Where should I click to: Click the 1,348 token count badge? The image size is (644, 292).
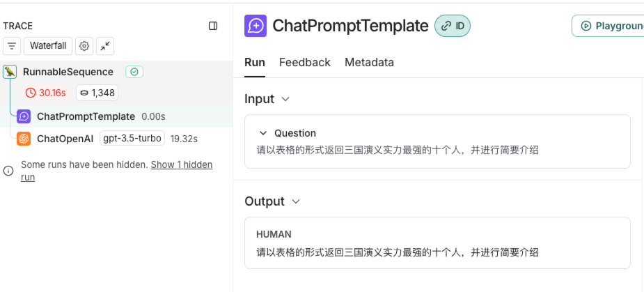pos(97,93)
